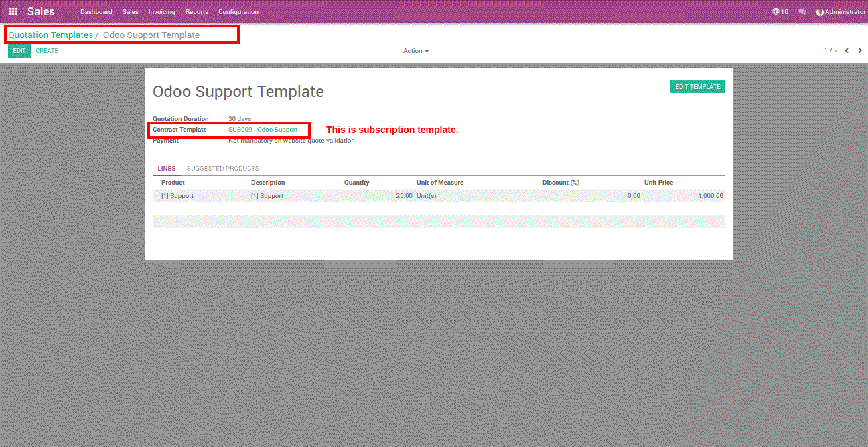868x447 pixels.
Task: Open the Reports menu
Action: tap(197, 11)
